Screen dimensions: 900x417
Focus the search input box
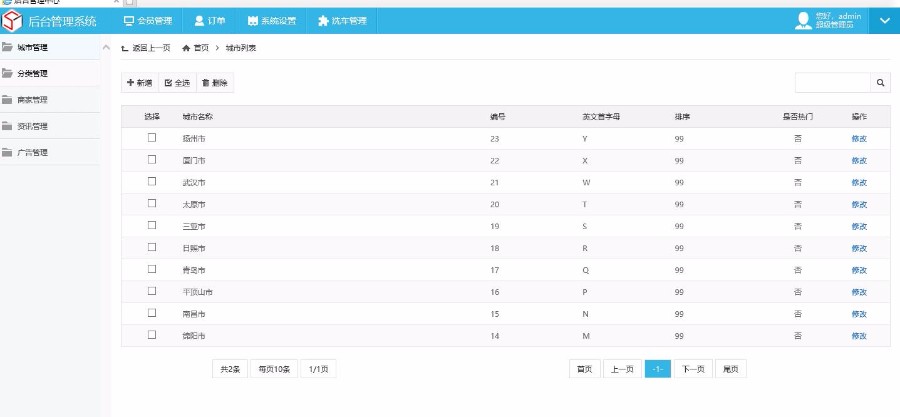pos(833,83)
